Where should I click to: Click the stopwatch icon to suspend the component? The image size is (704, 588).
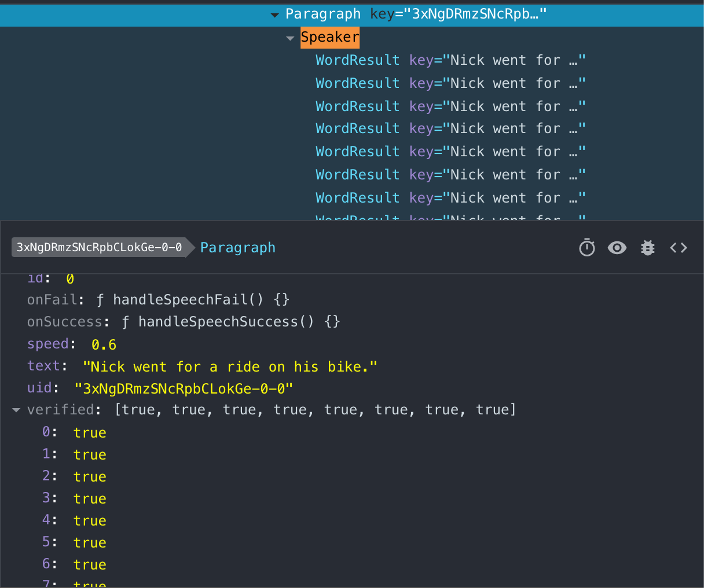click(x=586, y=247)
